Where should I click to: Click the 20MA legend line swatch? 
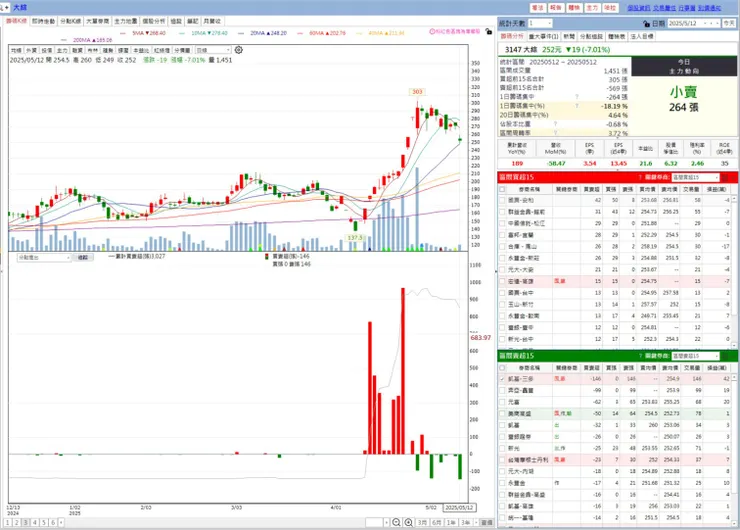(x=241, y=34)
